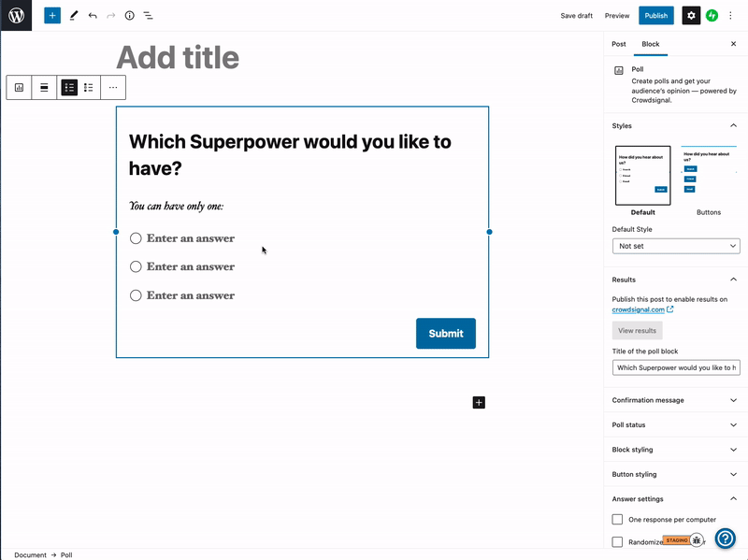This screenshot has height=560, width=748.
Task: Enable One response per computer checkbox
Action: 617,519
